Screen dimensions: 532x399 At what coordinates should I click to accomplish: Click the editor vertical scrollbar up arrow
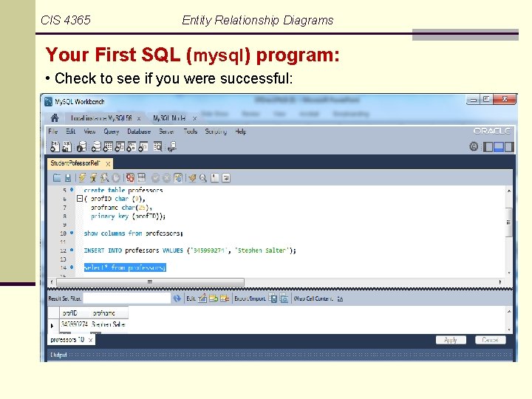pyautogui.click(x=509, y=191)
